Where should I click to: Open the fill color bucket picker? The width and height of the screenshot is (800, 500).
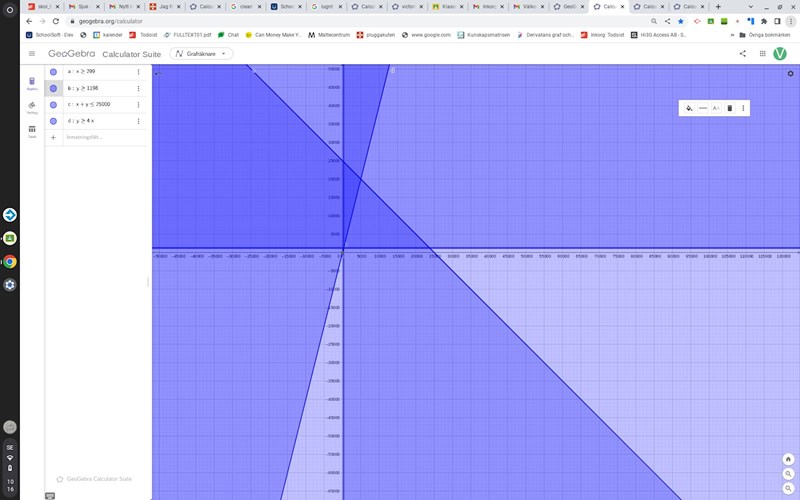[689, 108]
